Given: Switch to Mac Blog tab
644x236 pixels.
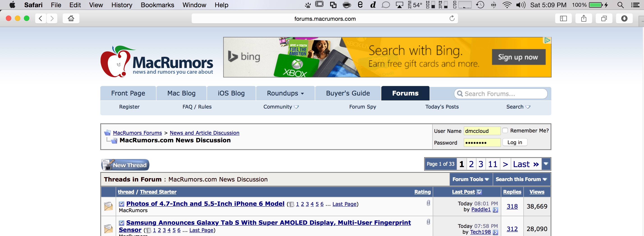Looking at the screenshot, I should click(x=182, y=93).
